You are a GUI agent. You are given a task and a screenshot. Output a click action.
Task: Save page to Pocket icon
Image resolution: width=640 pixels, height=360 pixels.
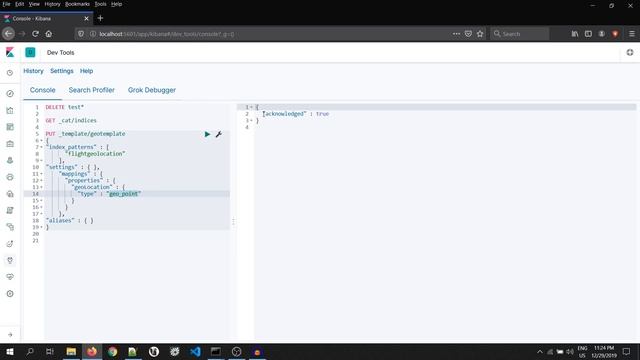point(468,34)
